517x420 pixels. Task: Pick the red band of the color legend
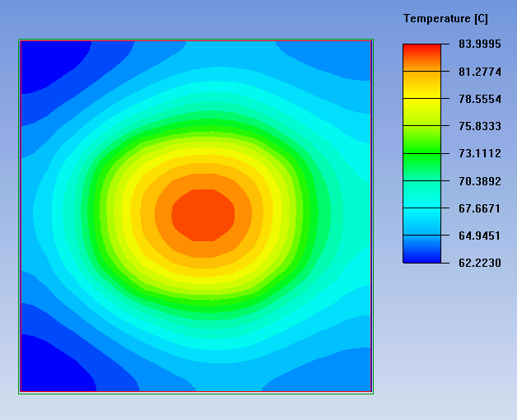pyautogui.click(x=422, y=58)
